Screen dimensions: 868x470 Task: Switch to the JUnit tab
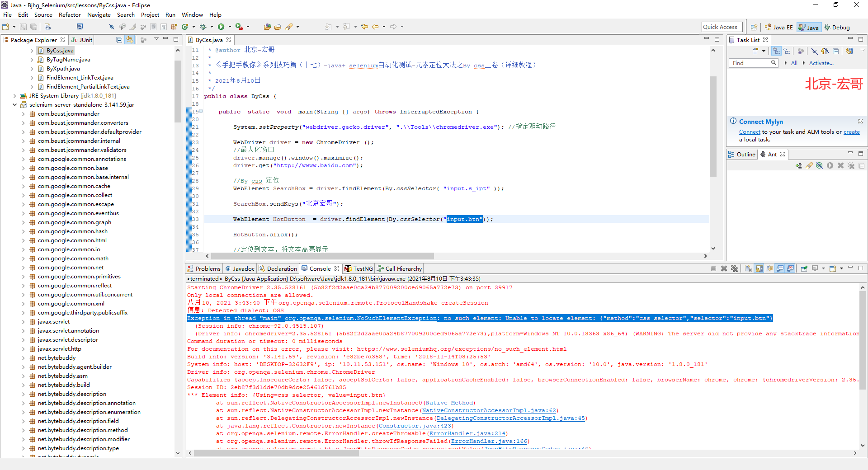[82, 40]
